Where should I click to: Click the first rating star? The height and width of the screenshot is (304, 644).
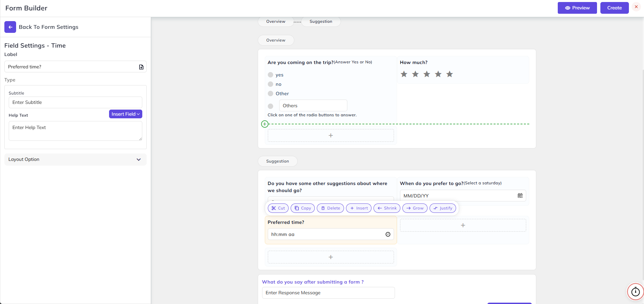[404, 74]
